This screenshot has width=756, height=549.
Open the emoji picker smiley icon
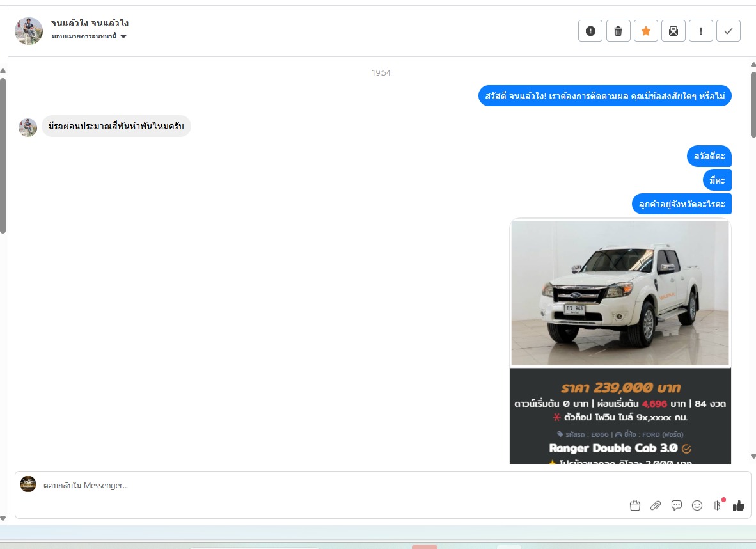(x=697, y=505)
